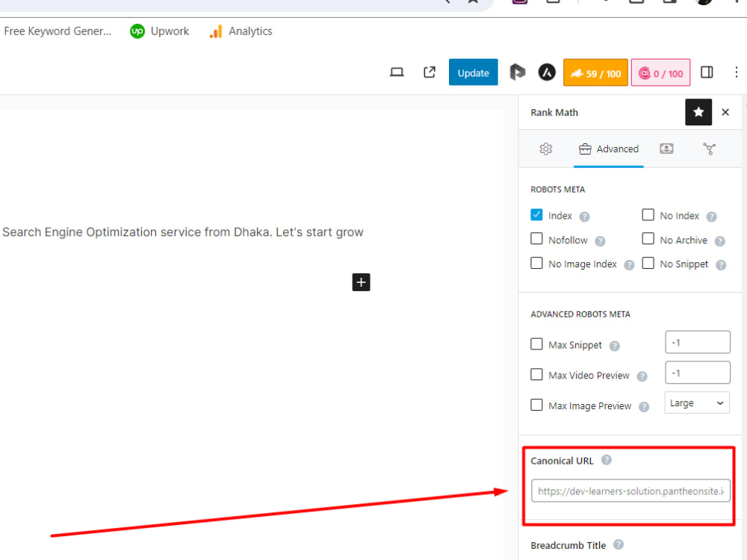Screen dimensions: 747x560
Task: Open the Astra settings icon
Action: click(547, 72)
